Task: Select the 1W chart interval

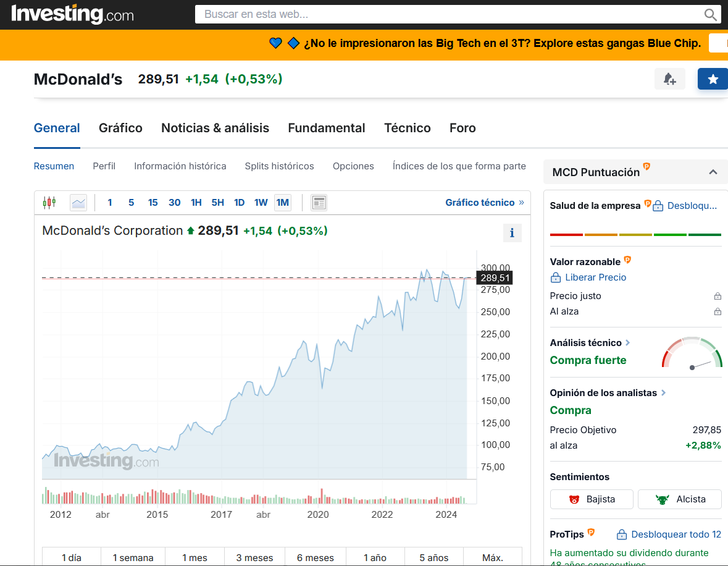Action: coord(261,203)
